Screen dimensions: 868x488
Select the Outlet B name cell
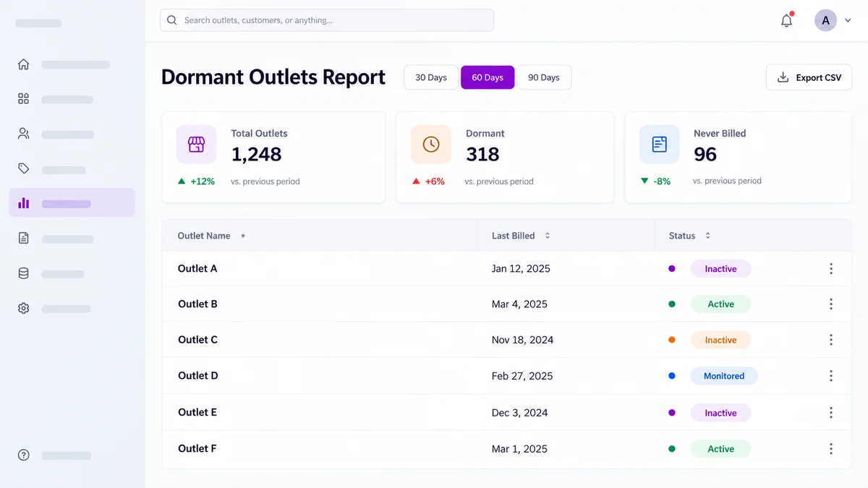click(197, 304)
